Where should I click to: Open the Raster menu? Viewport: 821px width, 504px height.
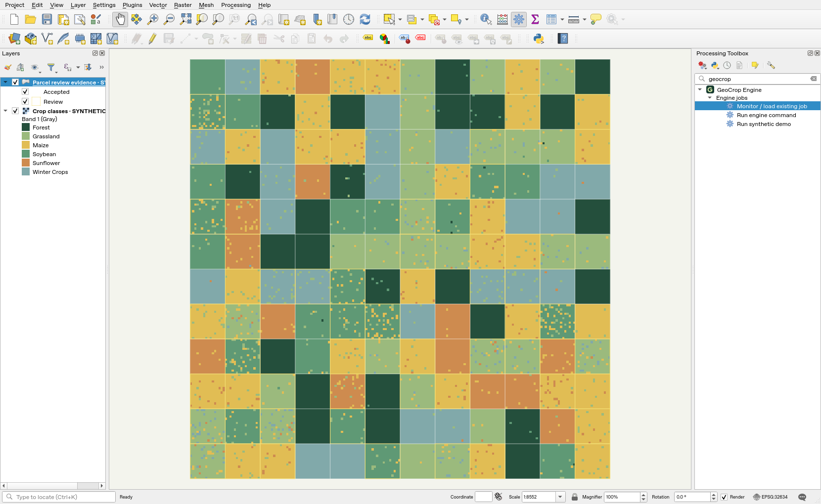tap(182, 5)
